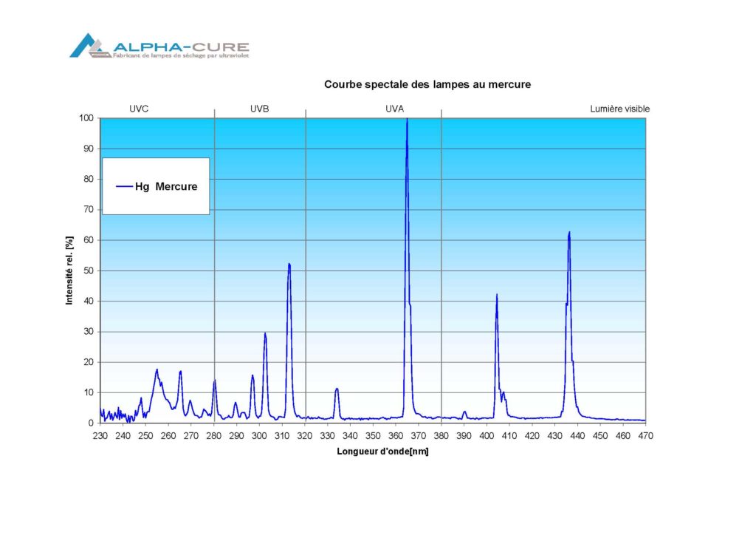Click the Longueur d'onde[nm] axis title
The width and height of the screenshot is (756, 535).
coord(382,451)
